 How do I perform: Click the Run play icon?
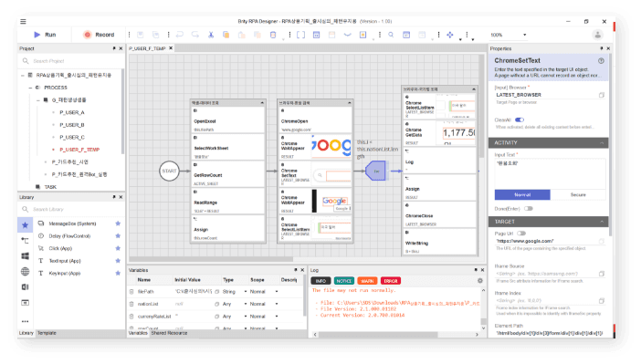(37, 35)
